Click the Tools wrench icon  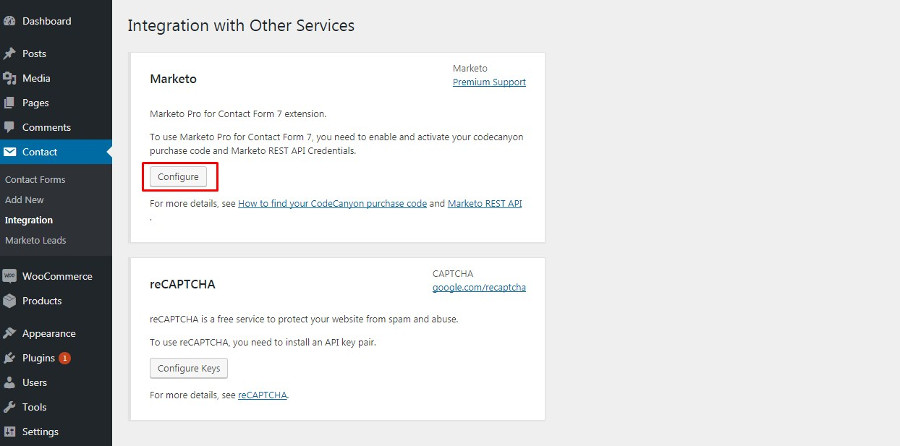pyautogui.click(x=10, y=408)
